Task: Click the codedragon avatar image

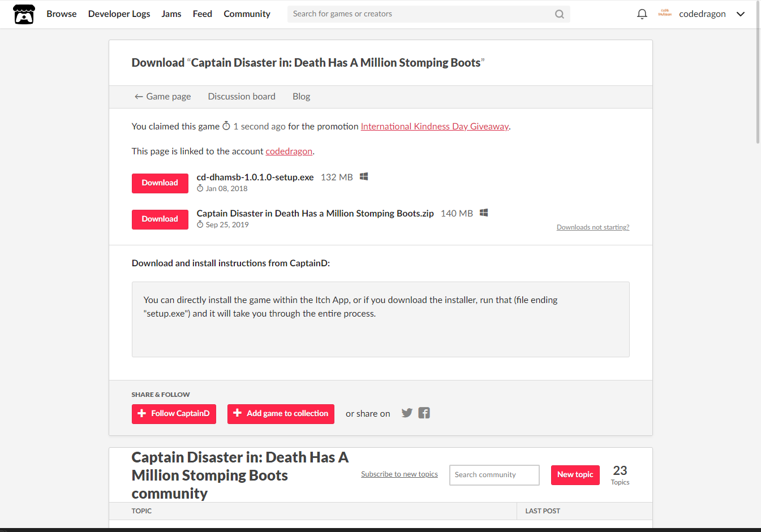Action: [665, 14]
